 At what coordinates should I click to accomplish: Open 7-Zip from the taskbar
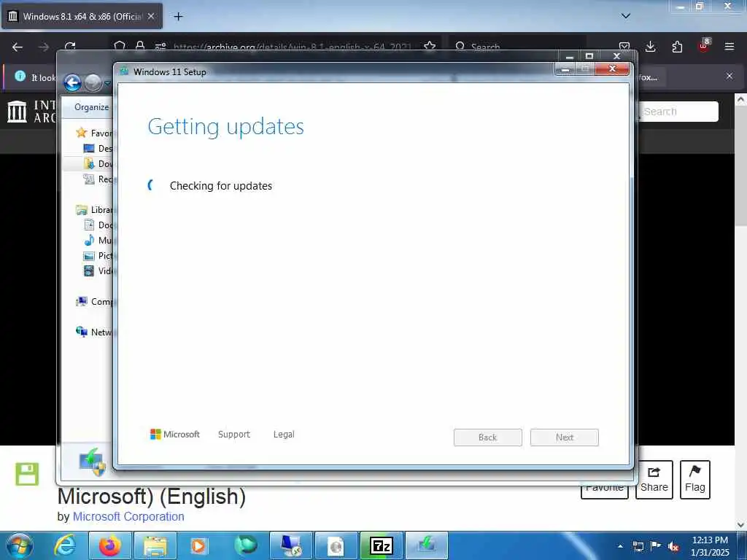pyautogui.click(x=381, y=545)
